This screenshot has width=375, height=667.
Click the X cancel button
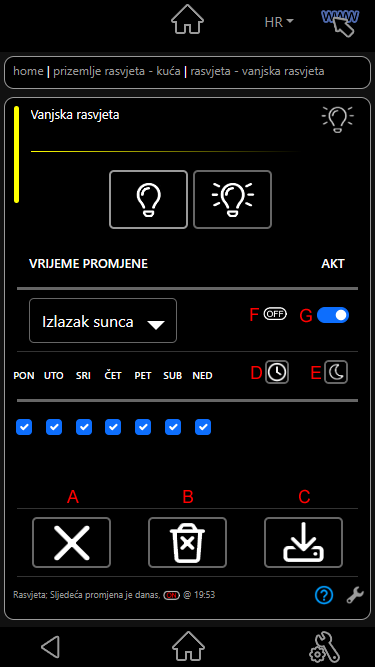71,542
